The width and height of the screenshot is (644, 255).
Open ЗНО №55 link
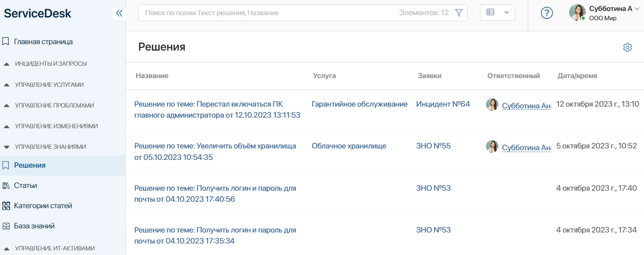point(434,146)
